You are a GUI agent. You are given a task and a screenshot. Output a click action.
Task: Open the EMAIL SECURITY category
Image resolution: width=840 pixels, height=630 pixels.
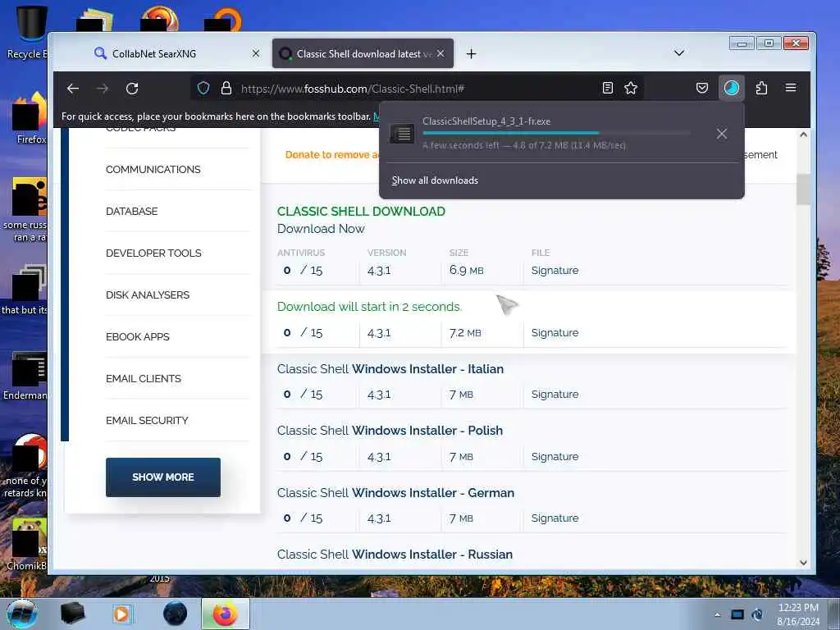(x=147, y=421)
